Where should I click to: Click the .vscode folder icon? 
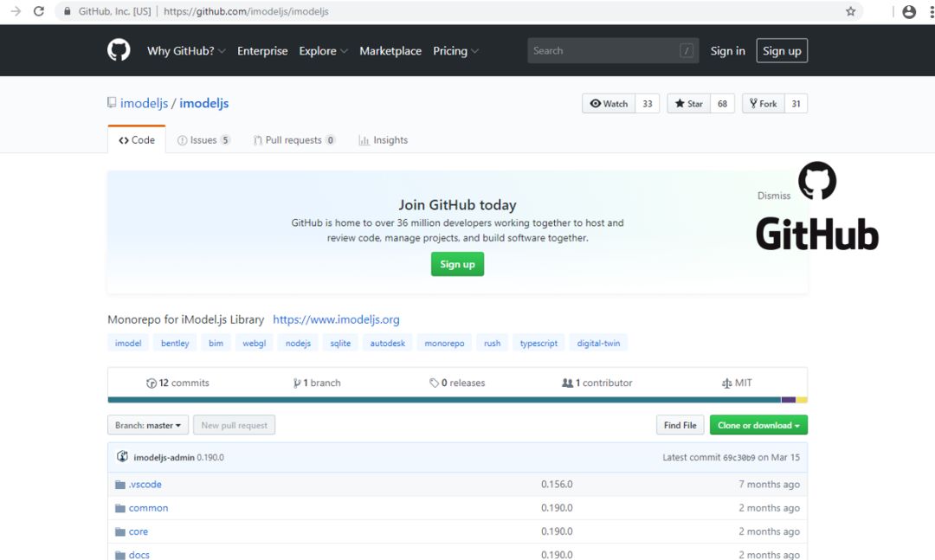click(119, 484)
